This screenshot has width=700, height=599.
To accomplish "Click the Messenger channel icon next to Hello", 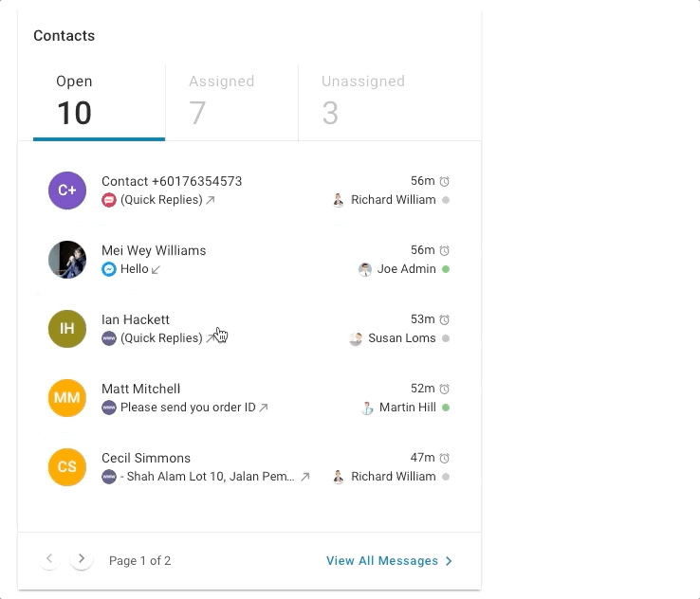I will 109,269.
